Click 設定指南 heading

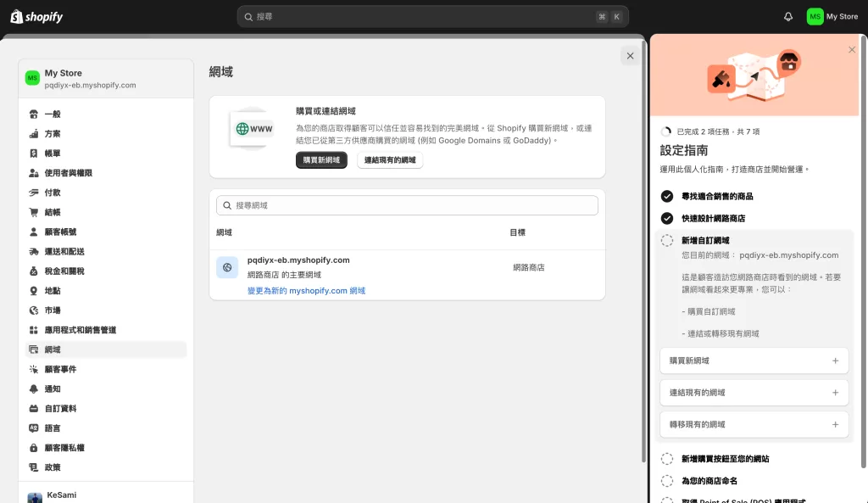(684, 151)
